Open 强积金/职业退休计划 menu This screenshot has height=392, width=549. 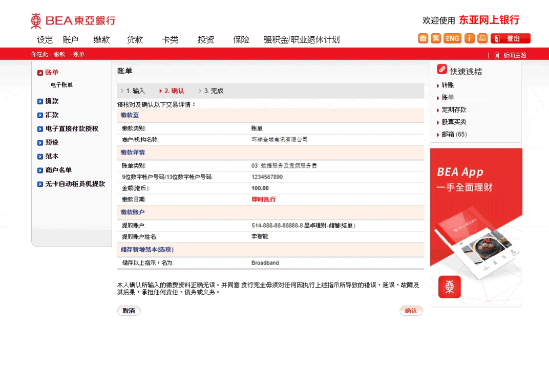point(302,39)
